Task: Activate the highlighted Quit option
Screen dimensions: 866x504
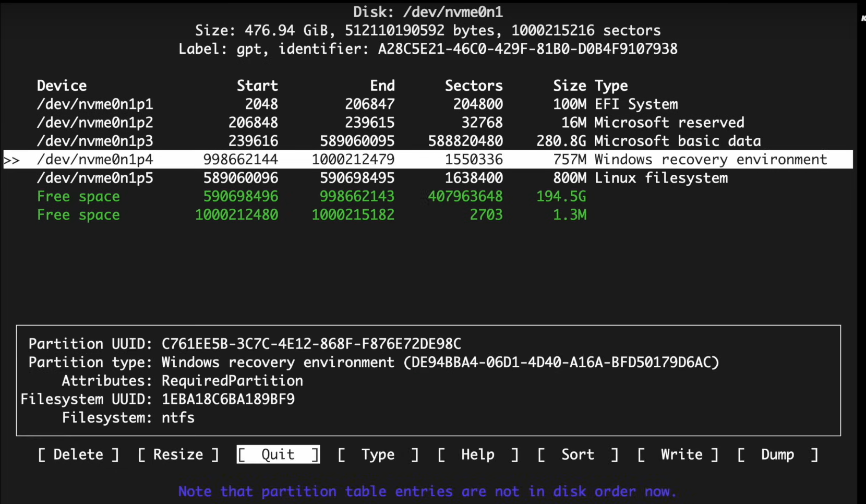Action: (x=278, y=454)
